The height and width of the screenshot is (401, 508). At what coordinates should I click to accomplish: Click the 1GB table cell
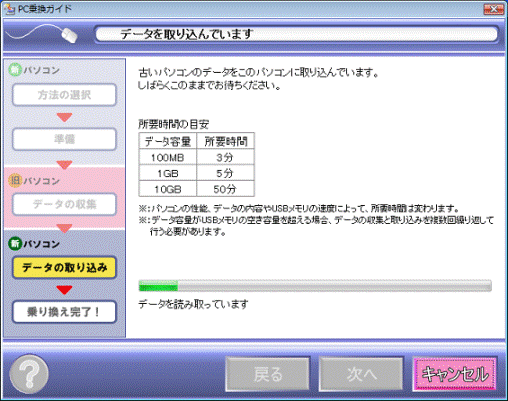168,173
